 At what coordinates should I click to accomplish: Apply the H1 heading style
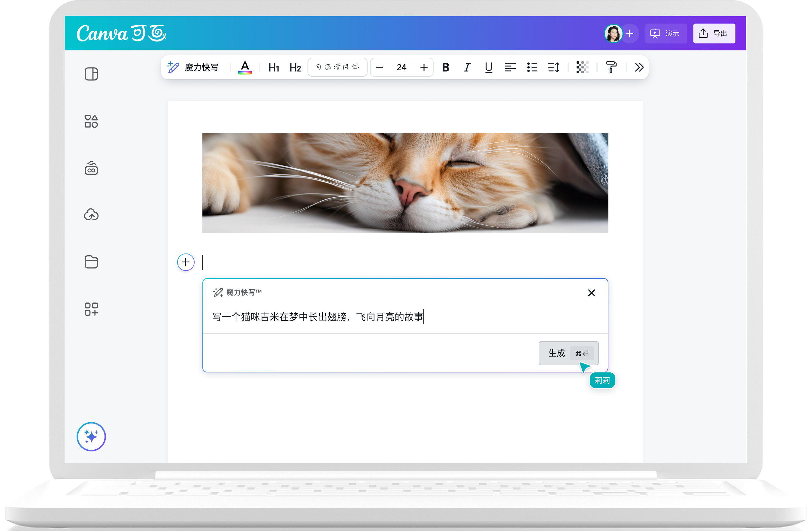[x=274, y=68]
